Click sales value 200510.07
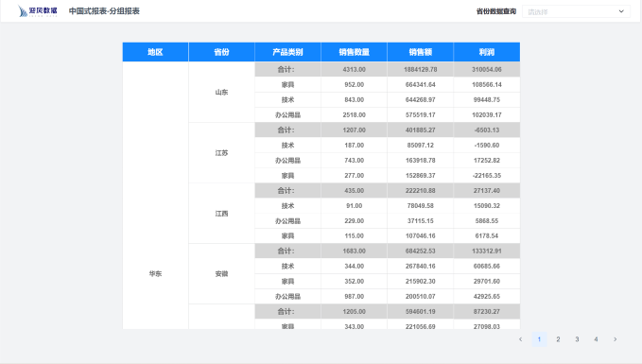The image size is (642, 364). [x=421, y=297]
